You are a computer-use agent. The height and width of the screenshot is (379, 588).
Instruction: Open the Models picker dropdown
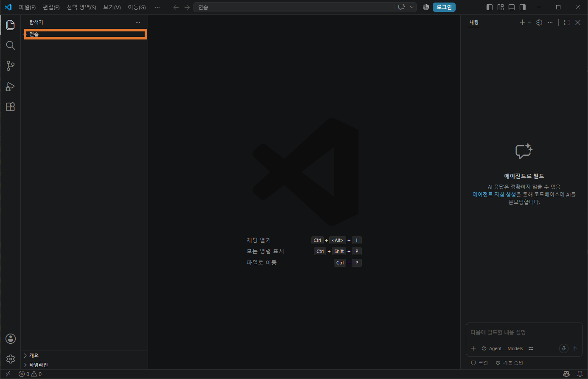click(x=515, y=348)
